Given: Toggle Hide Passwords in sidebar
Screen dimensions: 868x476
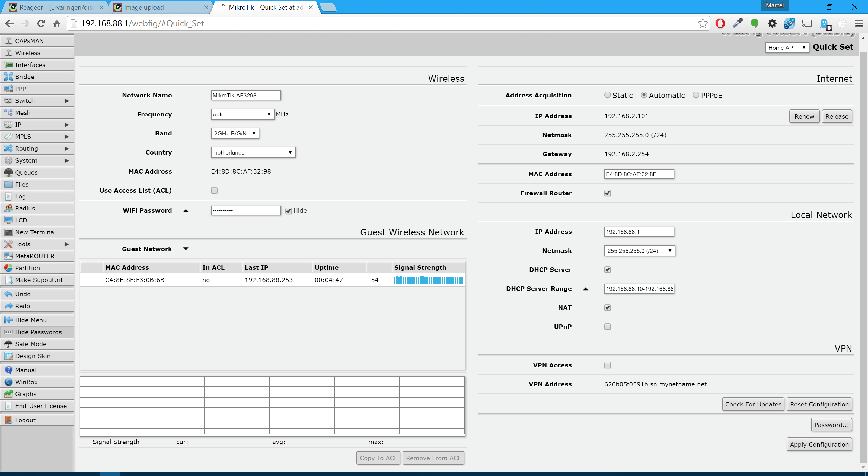Looking at the screenshot, I should pos(37,332).
